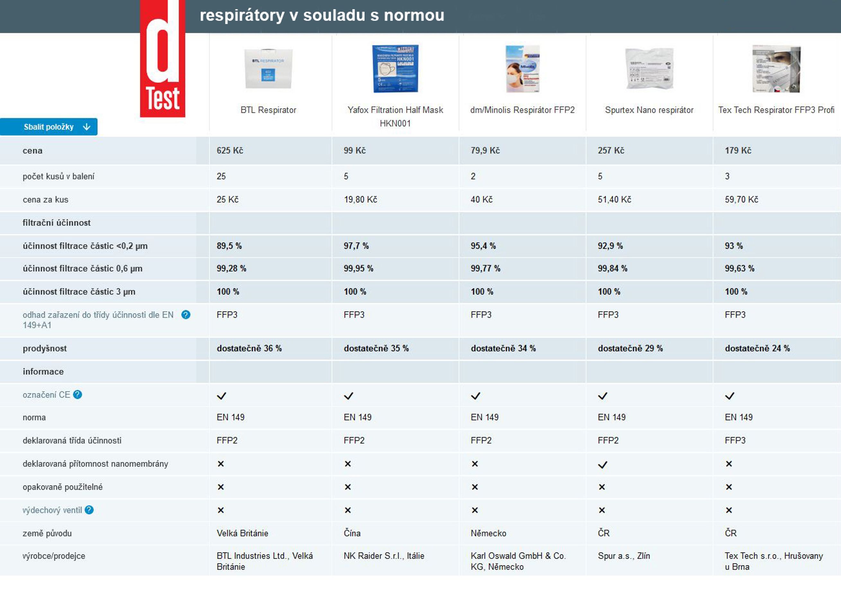Viewport: 841px width, 616px height.
Task: Click CE checkmark for BTL Respirator
Action: pos(221,396)
